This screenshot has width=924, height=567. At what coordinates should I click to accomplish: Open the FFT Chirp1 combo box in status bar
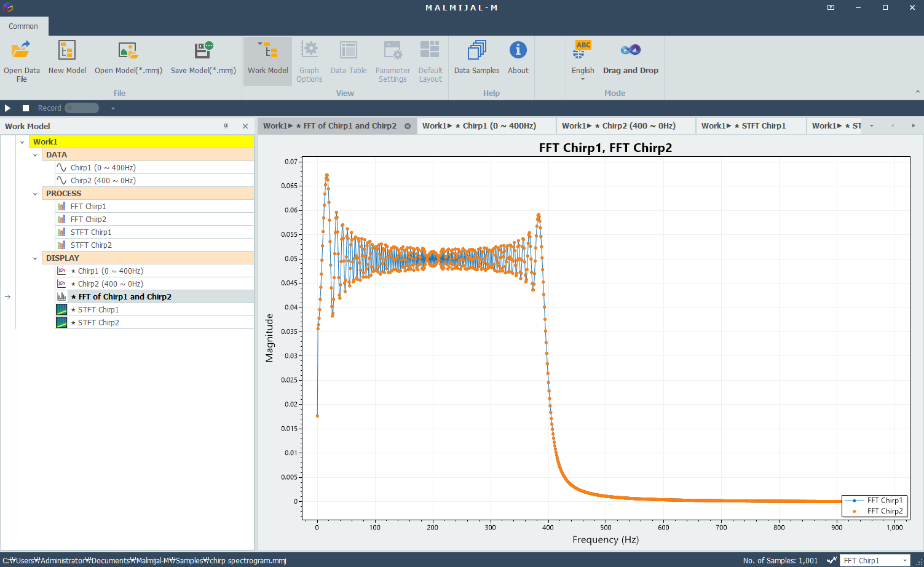(875, 560)
